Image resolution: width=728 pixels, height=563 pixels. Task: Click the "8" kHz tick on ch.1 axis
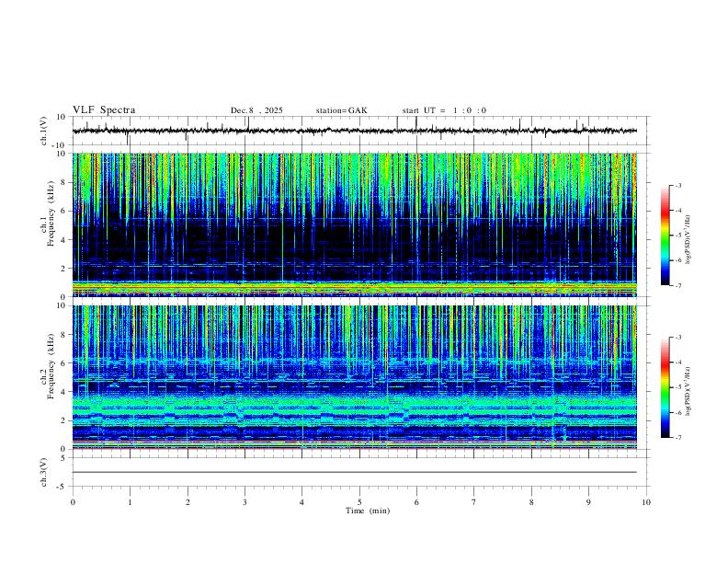(64, 182)
